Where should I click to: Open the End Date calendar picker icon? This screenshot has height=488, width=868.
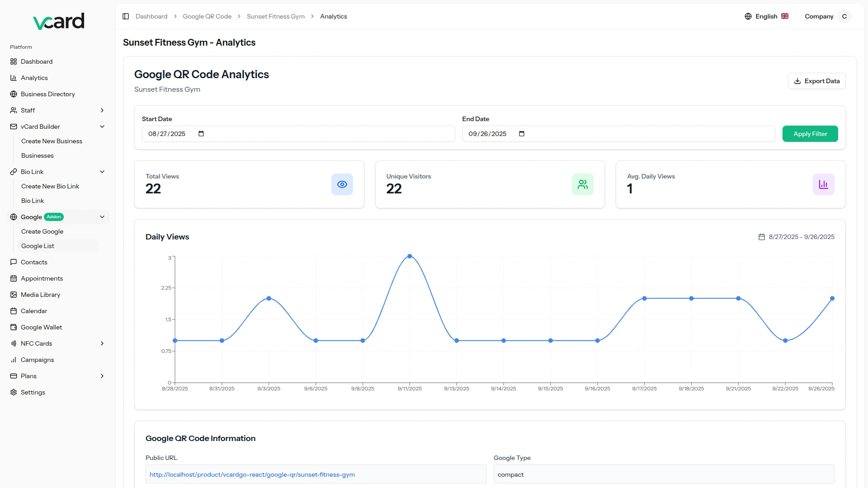click(x=522, y=134)
